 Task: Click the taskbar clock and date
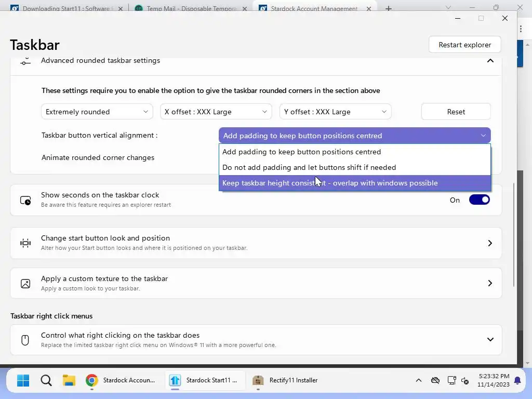coord(494,380)
